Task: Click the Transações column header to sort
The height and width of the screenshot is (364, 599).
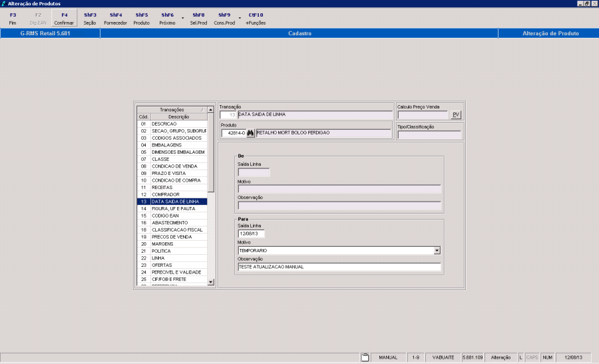Action: click(172, 110)
